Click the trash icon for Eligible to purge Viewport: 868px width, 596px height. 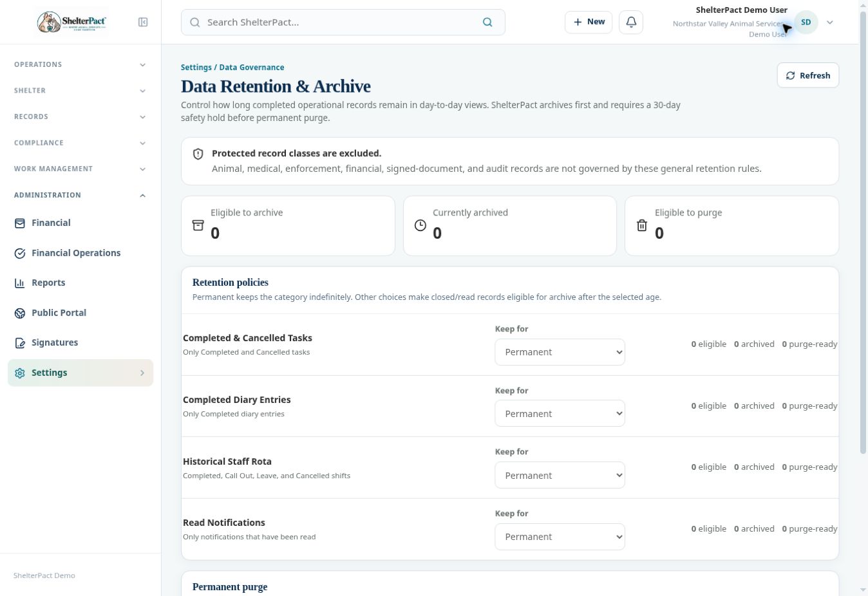pyautogui.click(x=642, y=225)
